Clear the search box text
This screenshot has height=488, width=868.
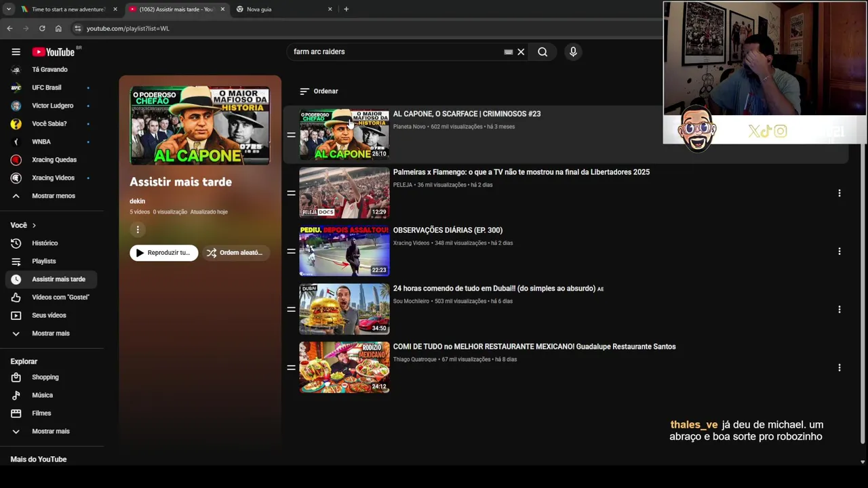pyautogui.click(x=521, y=52)
